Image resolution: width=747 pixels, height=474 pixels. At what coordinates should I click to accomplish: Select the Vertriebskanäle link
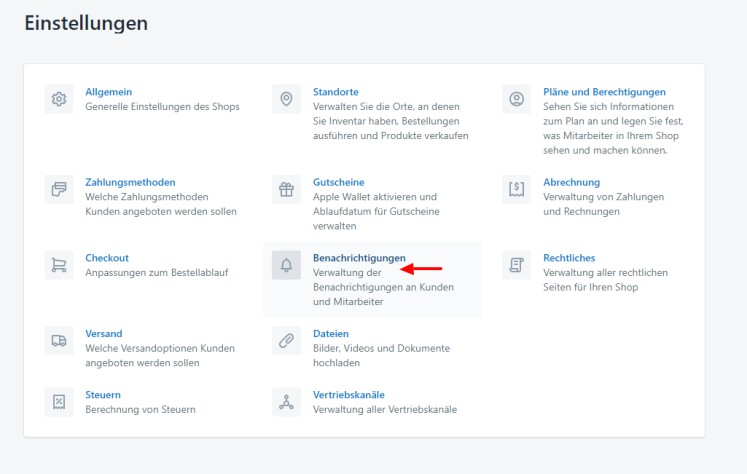pos(348,394)
